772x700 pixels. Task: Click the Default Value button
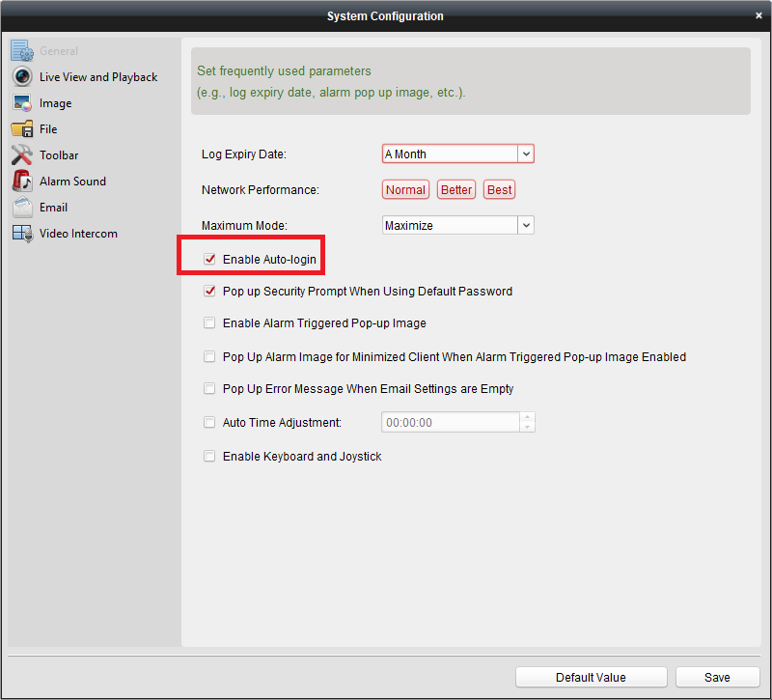591,677
